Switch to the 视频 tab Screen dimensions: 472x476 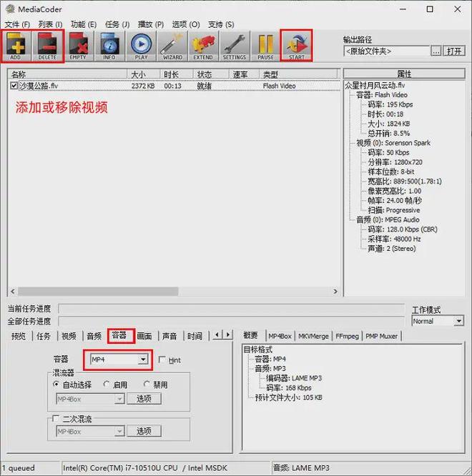coord(69,336)
